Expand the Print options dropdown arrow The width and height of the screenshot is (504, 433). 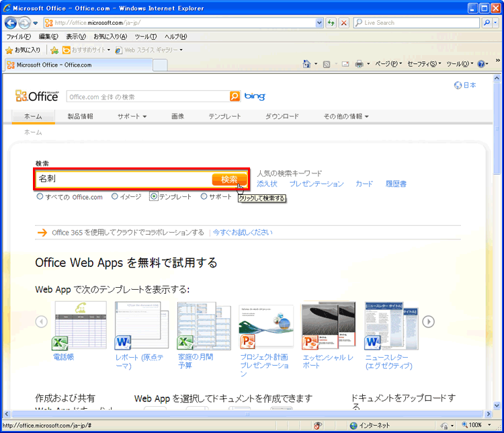pos(368,64)
